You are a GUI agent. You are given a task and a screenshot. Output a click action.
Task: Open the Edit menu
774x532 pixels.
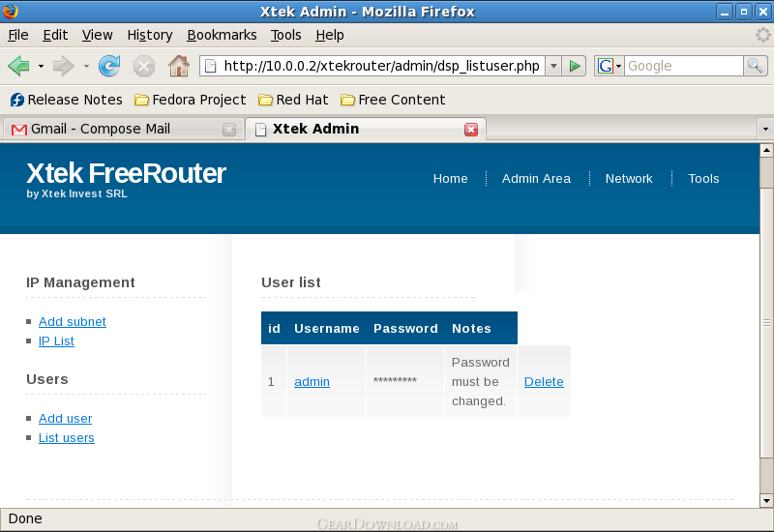pos(55,35)
